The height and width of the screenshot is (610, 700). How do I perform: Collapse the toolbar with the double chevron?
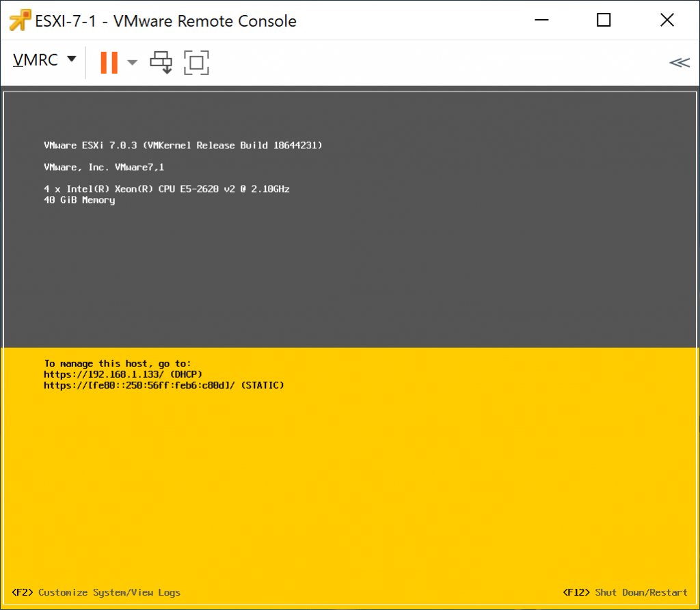(679, 62)
